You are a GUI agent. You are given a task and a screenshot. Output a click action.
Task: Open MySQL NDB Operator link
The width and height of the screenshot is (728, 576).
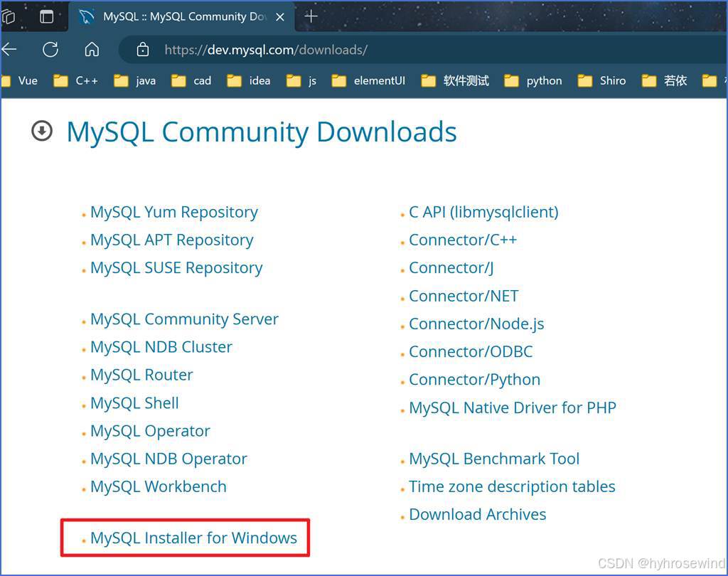[168, 459]
